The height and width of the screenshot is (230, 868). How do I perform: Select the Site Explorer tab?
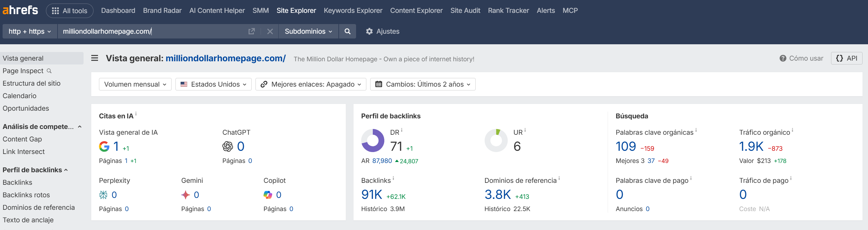(x=296, y=10)
